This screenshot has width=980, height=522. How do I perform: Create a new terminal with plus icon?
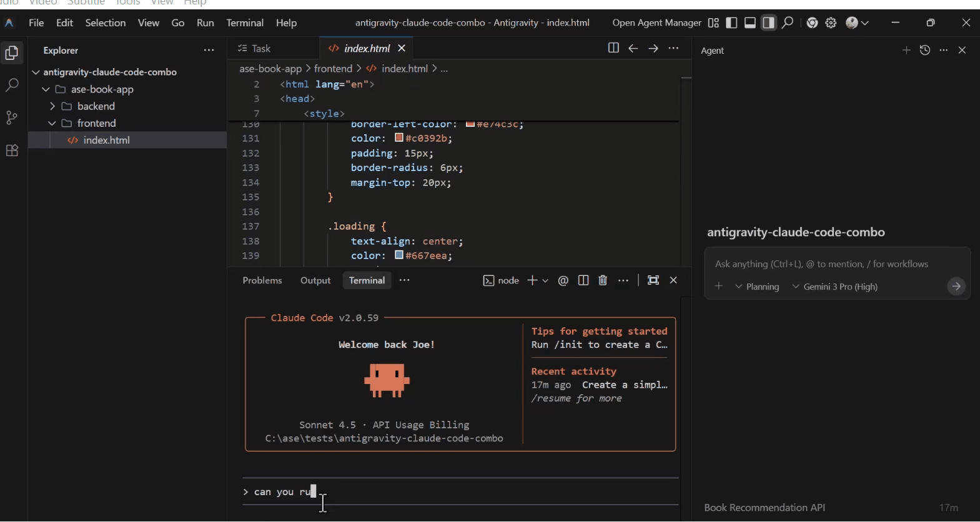(532, 281)
